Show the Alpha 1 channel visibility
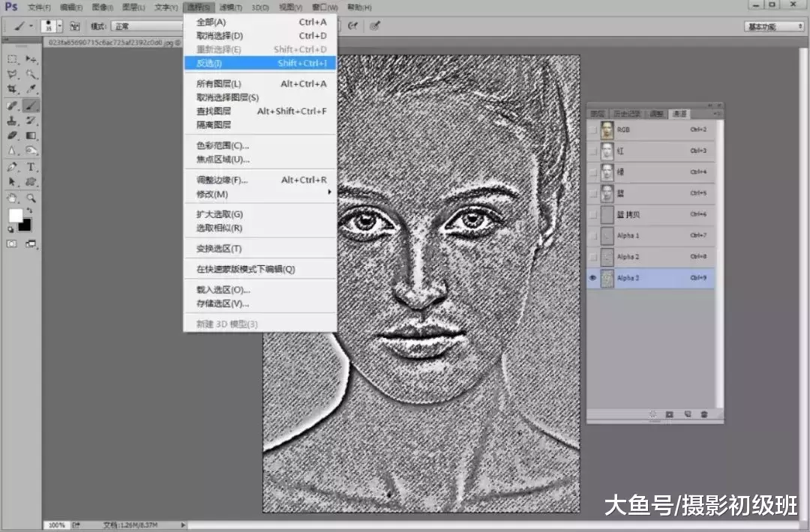Image resolution: width=810 pixels, height=532 pixels. click(593, 236)
